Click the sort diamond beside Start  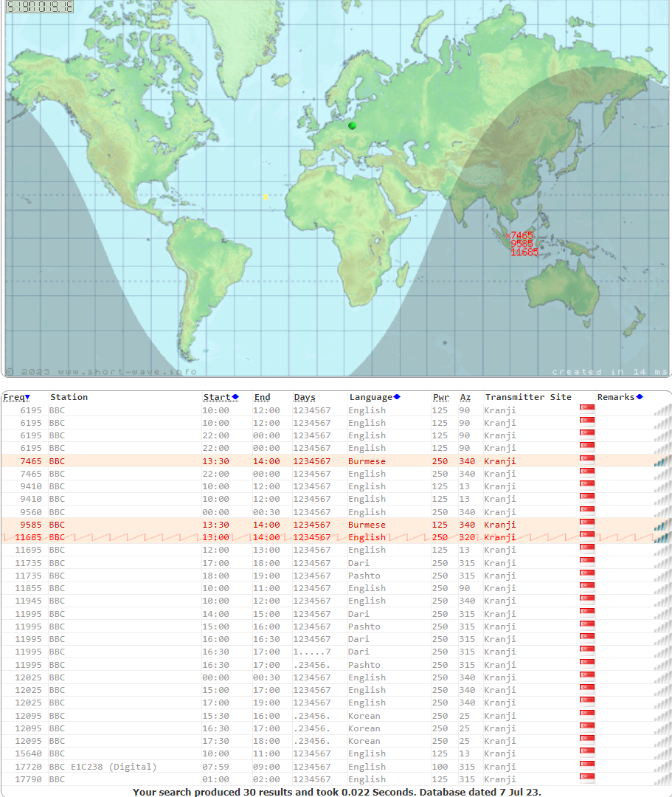click(235, 397)
